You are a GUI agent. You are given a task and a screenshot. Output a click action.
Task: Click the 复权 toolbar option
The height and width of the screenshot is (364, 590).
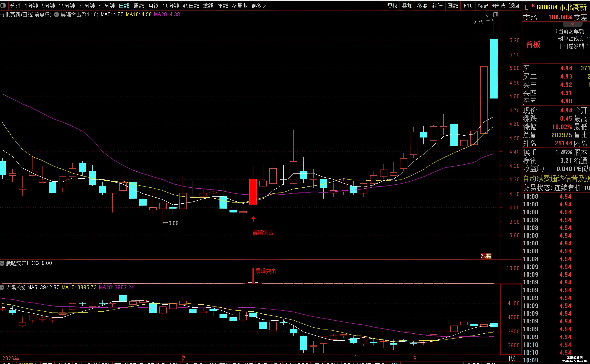point(392,6)
